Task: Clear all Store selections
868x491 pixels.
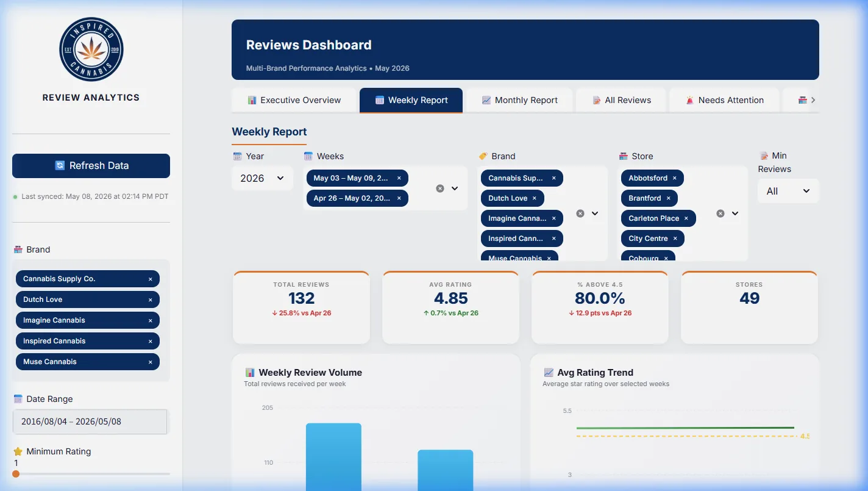Action: pyautogui.click(x=720, y=213)
